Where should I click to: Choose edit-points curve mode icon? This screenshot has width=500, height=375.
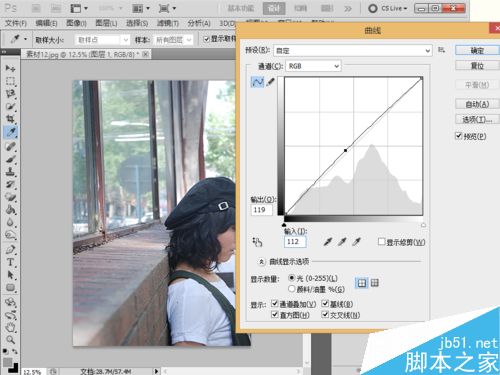point(257,82)
